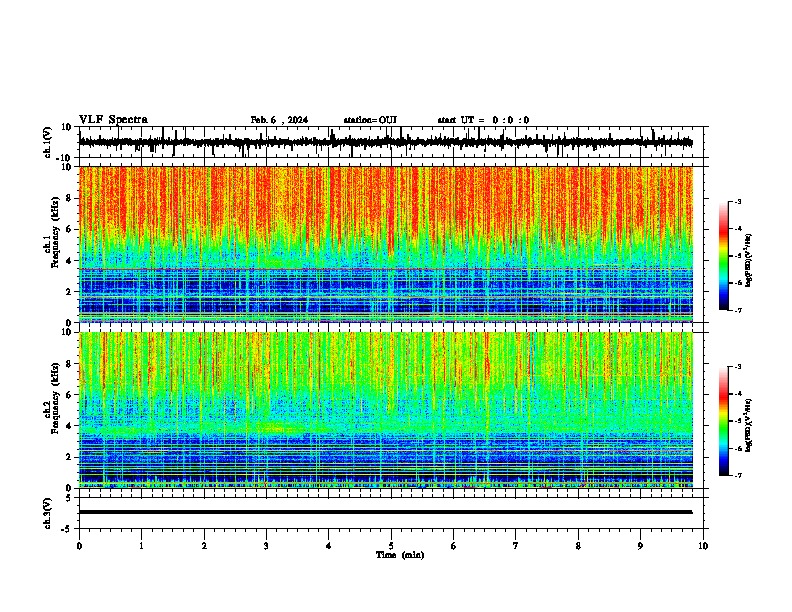Click the time axis tick label "5"
The image size is (792, 612).
coord(391,546)
